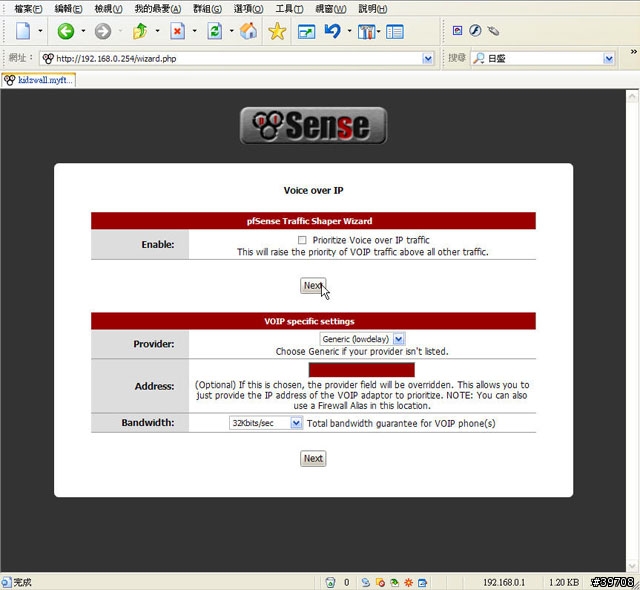This screenshot has height=590, width=640.
Task: Open the new page button dropdown arrow
Action: coord(40,31)
